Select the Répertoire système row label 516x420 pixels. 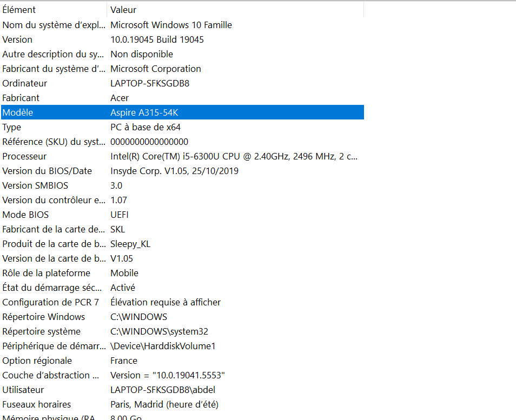point(41,331)
